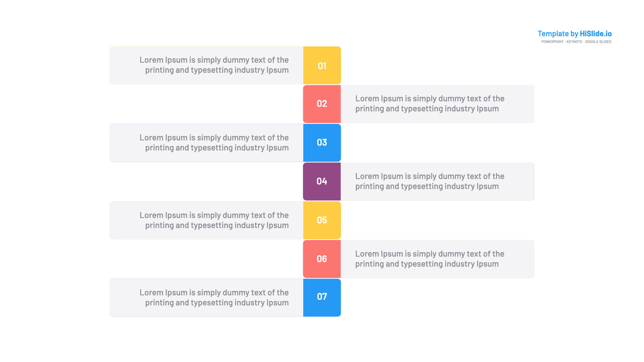This screenshot has height=362, width=644.
Task: Select the pink numbered icon 06
Action: pyautogui.click(x=321, y=258)
